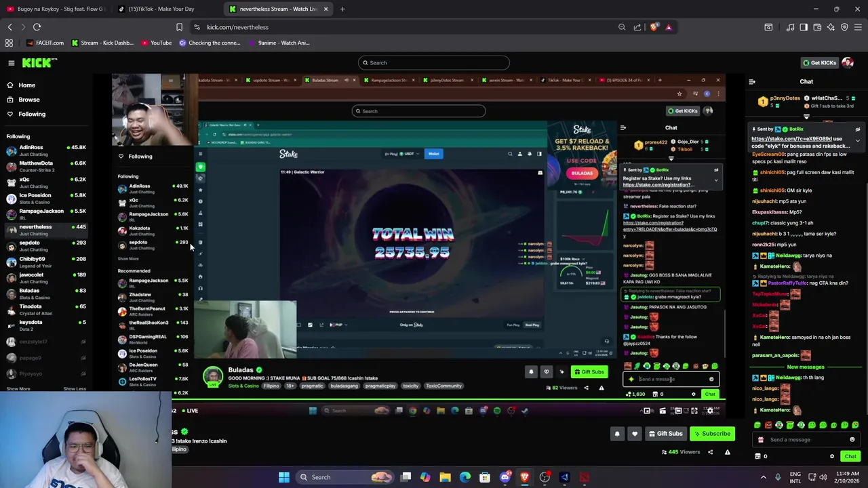Open stream player settings gear

tap(710, 411)
